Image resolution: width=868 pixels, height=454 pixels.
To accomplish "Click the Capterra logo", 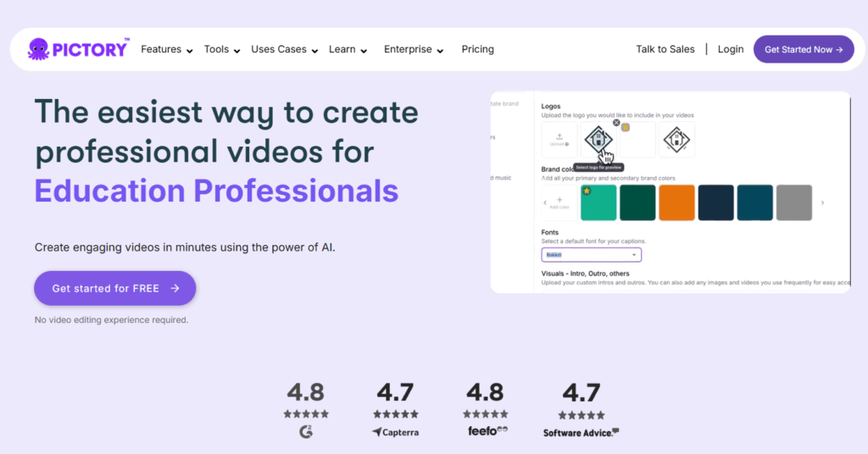I will coord(395,432).
